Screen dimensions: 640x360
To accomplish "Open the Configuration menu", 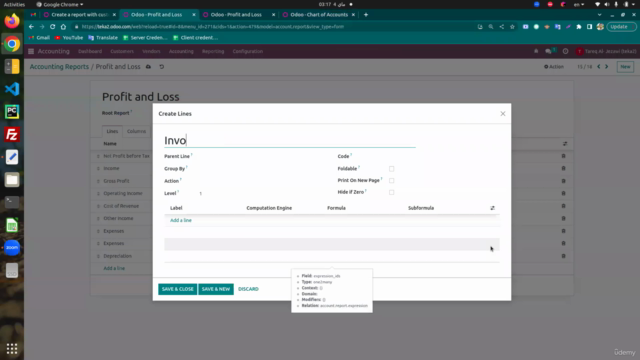I will (x=248, y=51).
